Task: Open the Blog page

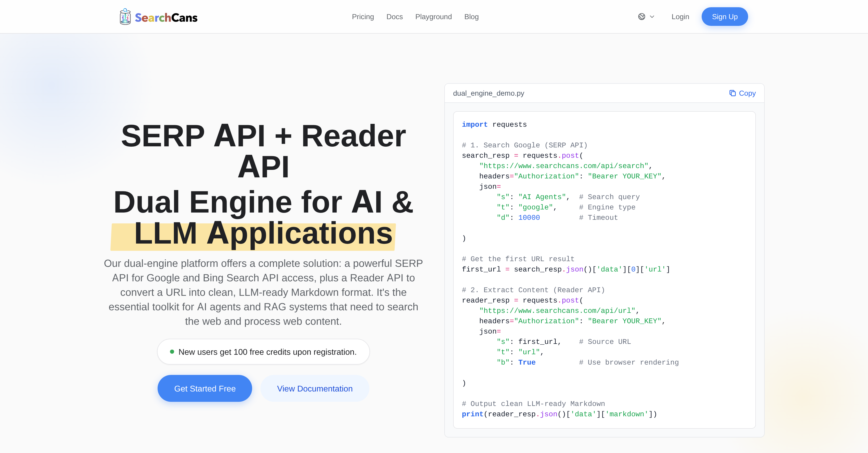Action: [471, 17]
